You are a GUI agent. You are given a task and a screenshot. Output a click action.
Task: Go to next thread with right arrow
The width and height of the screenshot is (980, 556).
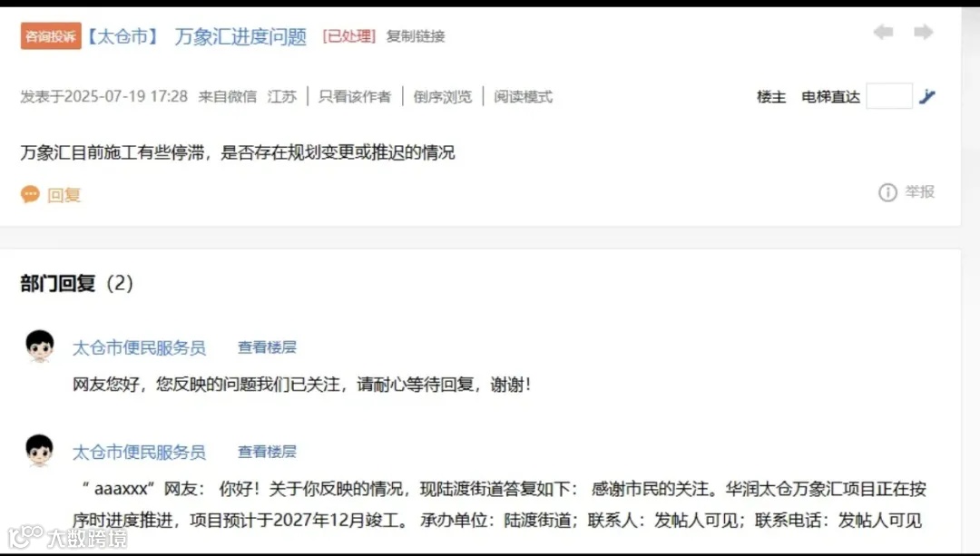pos(923,32)
